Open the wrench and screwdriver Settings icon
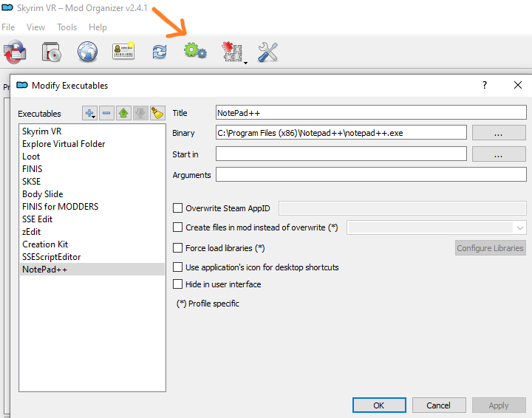 click(267, 52)
